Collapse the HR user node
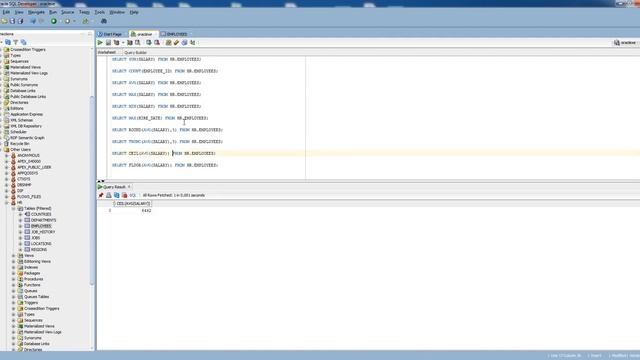 point(7,203)
